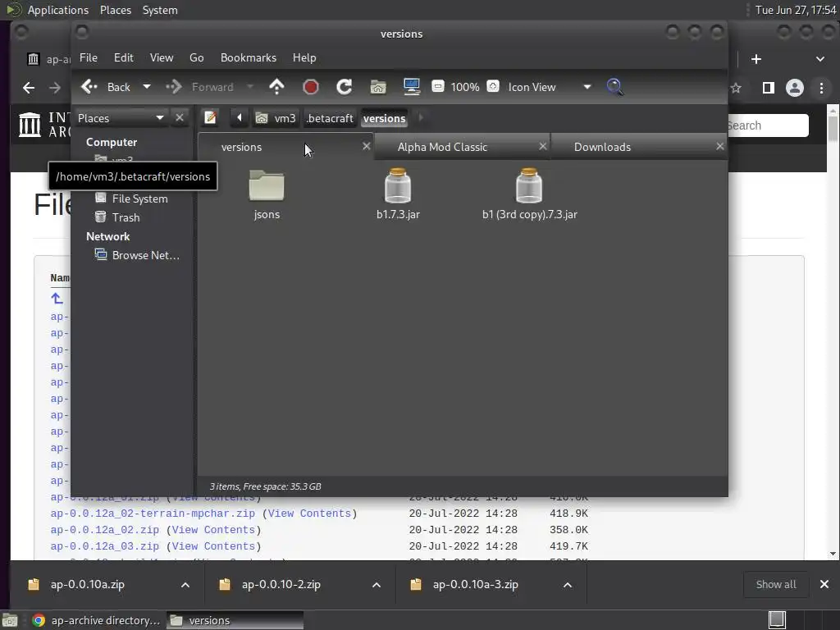Switch to the Downloads tab

click(x=602, y=147)
